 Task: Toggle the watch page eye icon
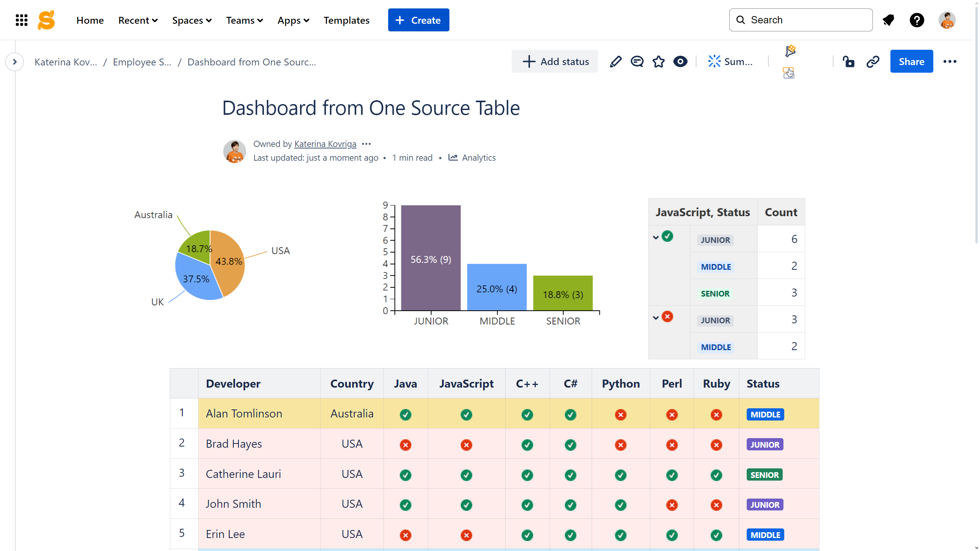(x=680, y=62)
